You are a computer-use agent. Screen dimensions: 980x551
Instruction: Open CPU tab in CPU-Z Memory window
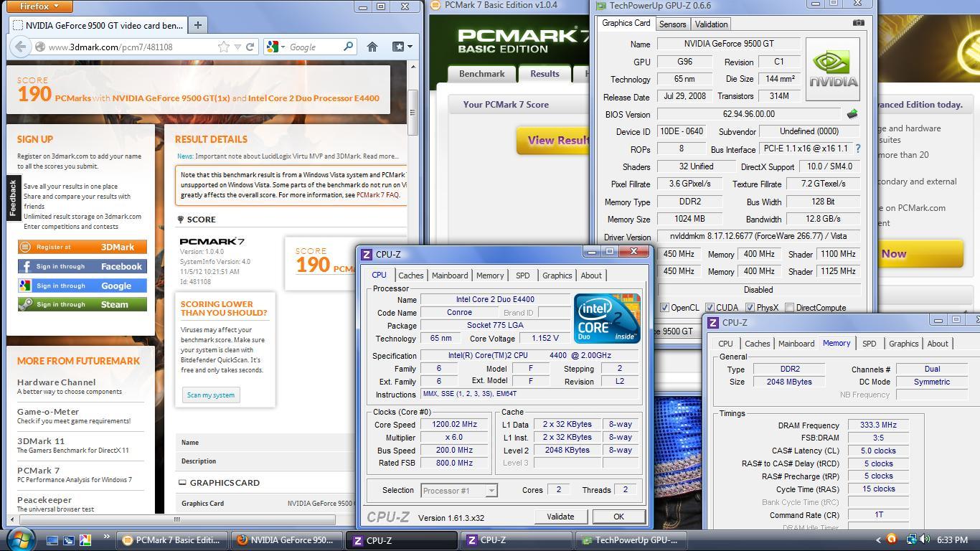[725, 344]
